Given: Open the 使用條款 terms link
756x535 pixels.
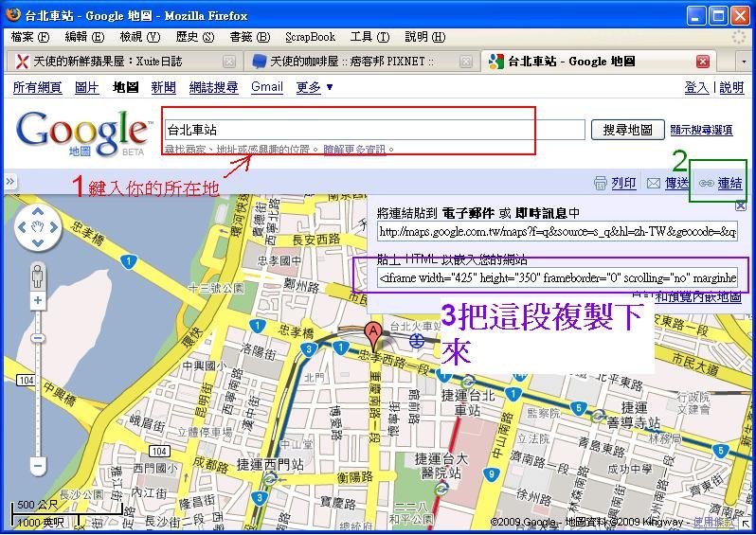Looking at the screenshot, I should pyautogui.click(x=713, y=522).
